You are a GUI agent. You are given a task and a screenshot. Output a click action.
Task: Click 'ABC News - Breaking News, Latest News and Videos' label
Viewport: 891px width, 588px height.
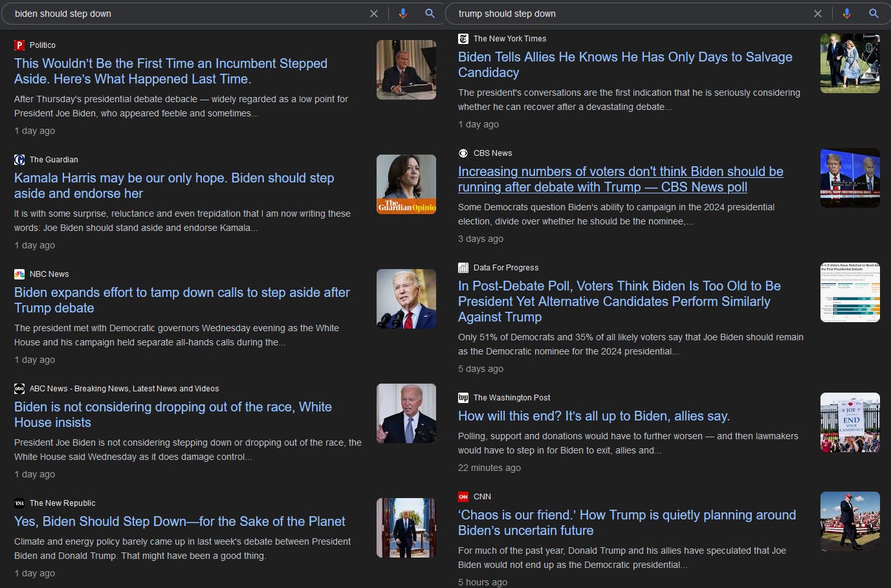(x=124, y=389)
